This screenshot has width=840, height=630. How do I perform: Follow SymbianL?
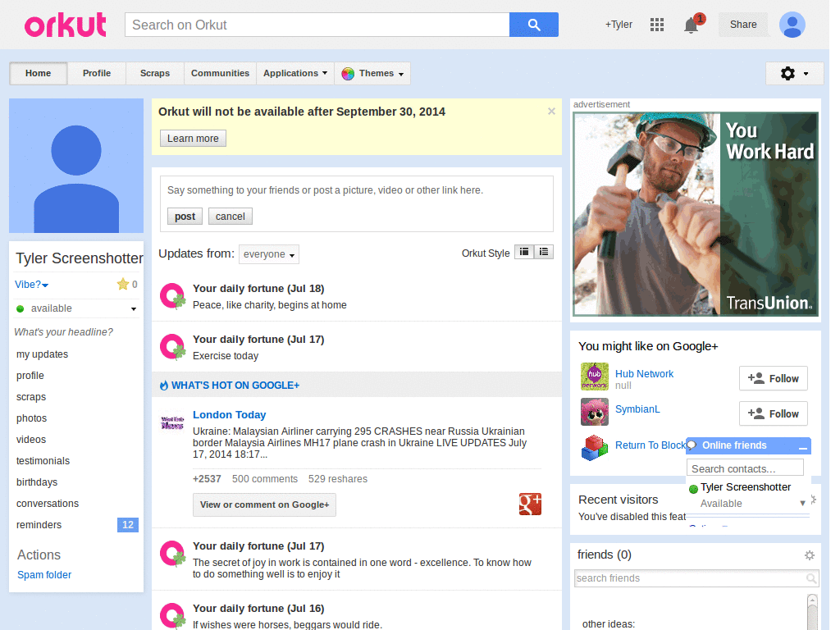774,413
